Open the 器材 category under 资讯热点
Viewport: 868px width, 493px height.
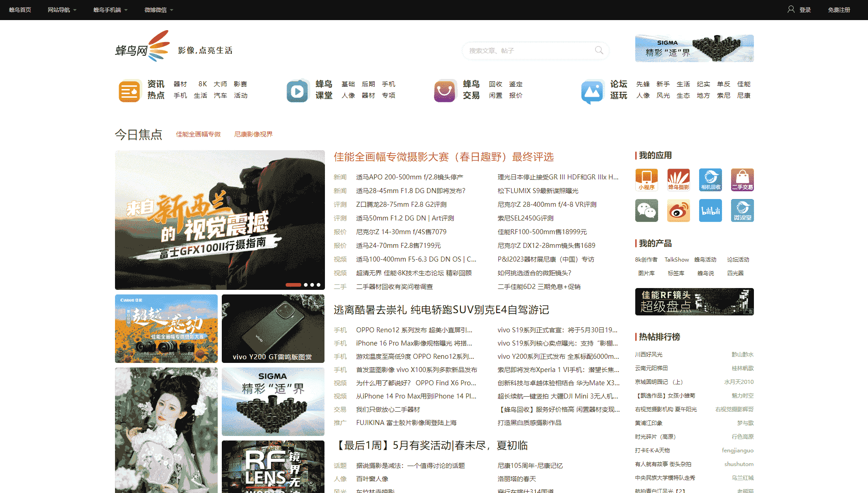pos(180,84)
